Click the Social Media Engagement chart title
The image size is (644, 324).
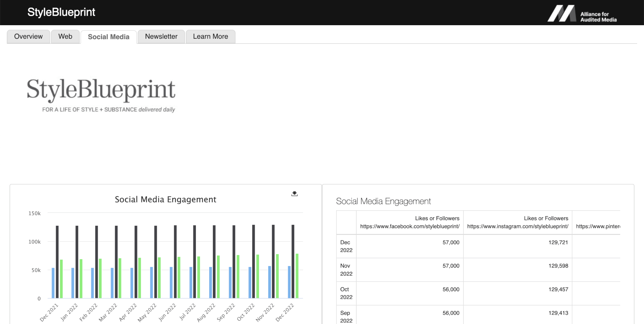pos(165,200)
